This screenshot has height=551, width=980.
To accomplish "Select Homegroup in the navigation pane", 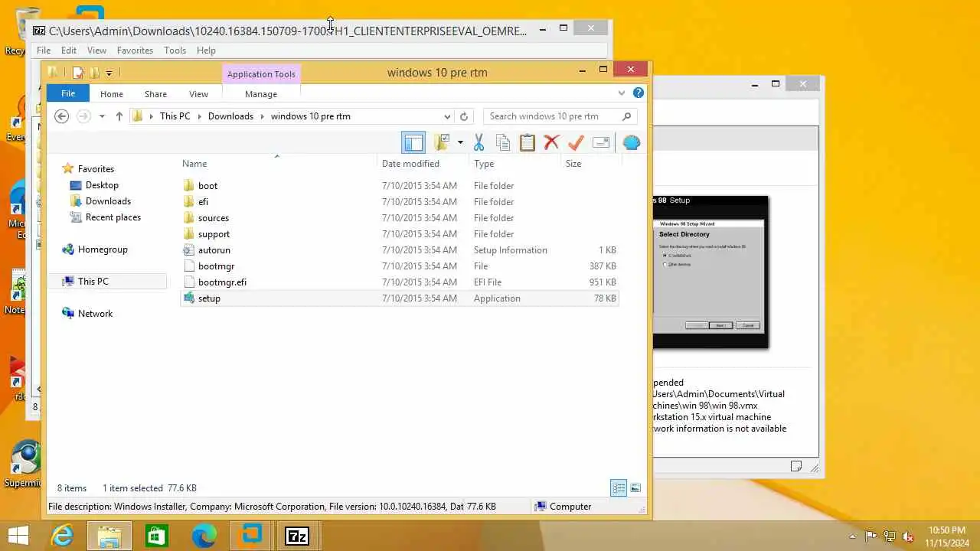I will 103,249.
